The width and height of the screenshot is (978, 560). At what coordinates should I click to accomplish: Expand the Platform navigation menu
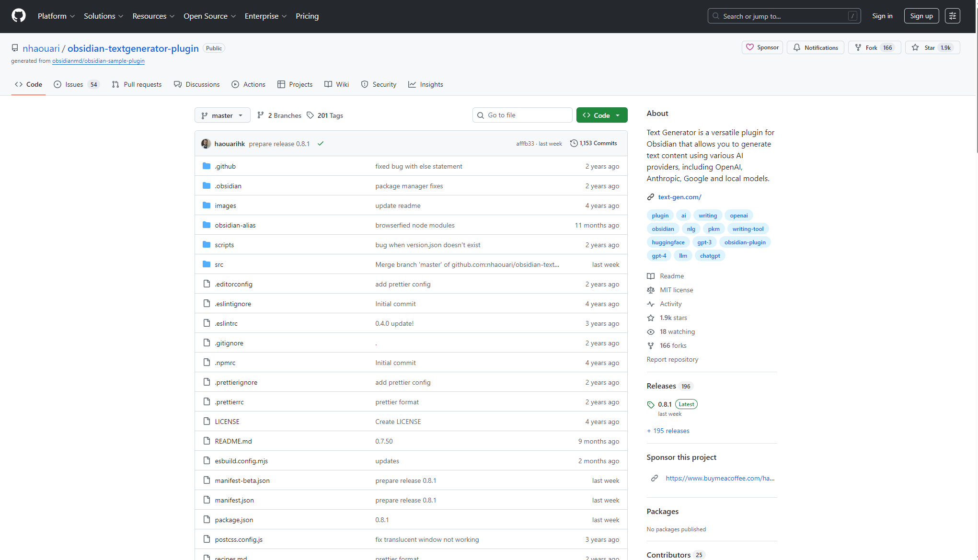[x=56, y=16]
